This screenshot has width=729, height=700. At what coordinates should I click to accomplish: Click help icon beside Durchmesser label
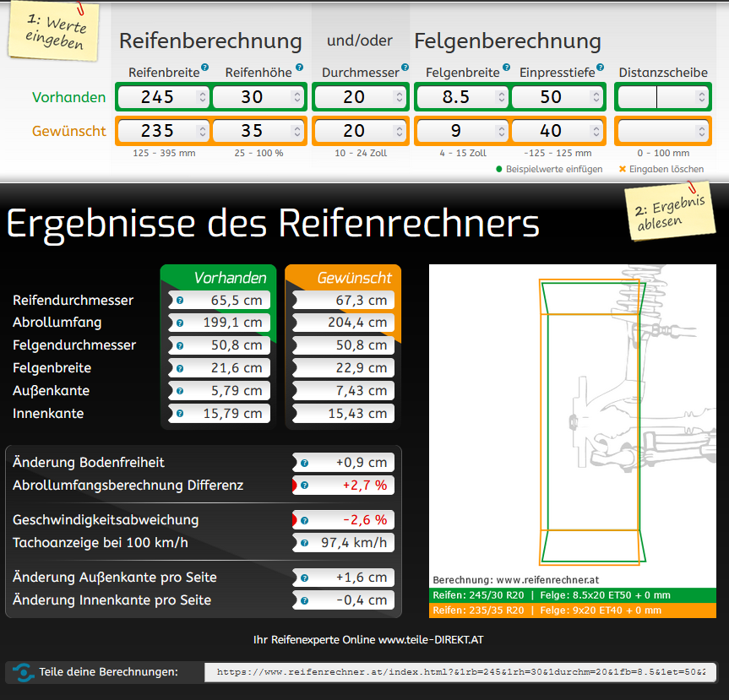tap(405, 68)
